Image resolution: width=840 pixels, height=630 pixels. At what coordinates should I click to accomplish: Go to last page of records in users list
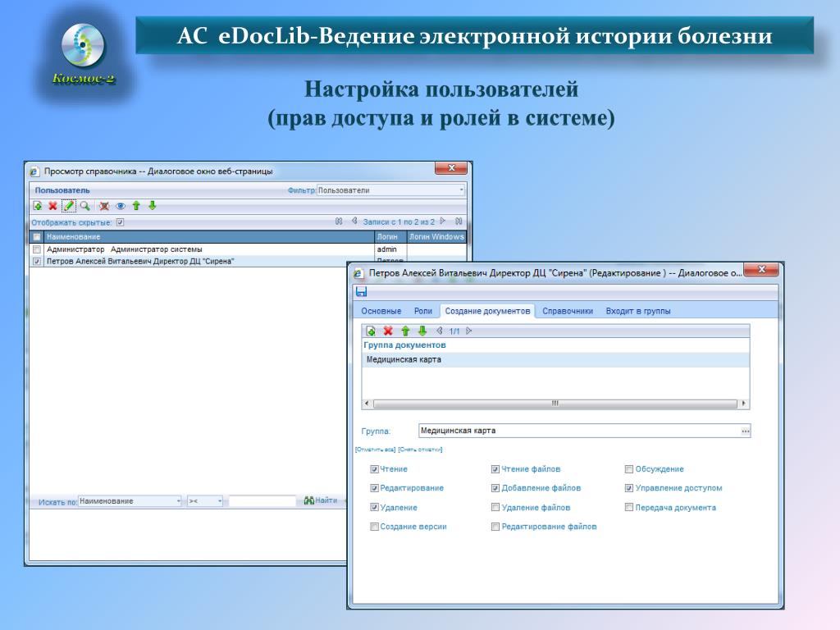click(x=459, y=221)
